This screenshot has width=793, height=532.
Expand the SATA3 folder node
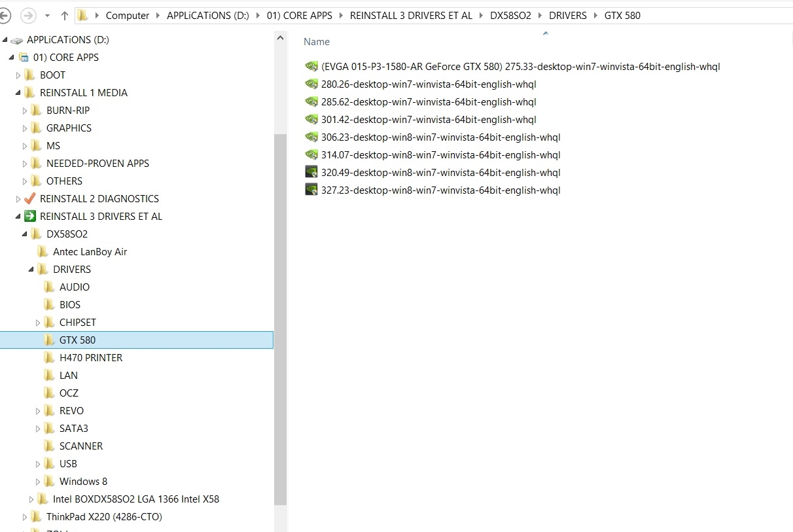38,429
